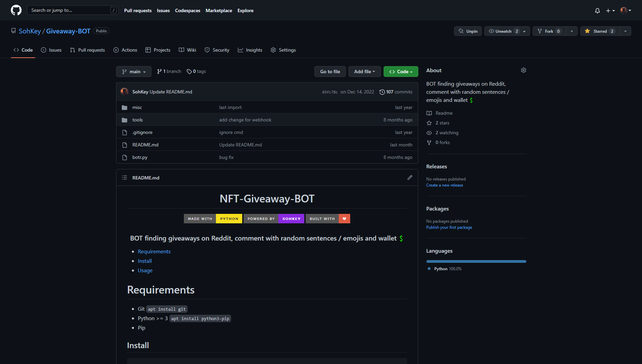Unpin the repository
This screenshot has height=364, width=642.
[468, 31]
